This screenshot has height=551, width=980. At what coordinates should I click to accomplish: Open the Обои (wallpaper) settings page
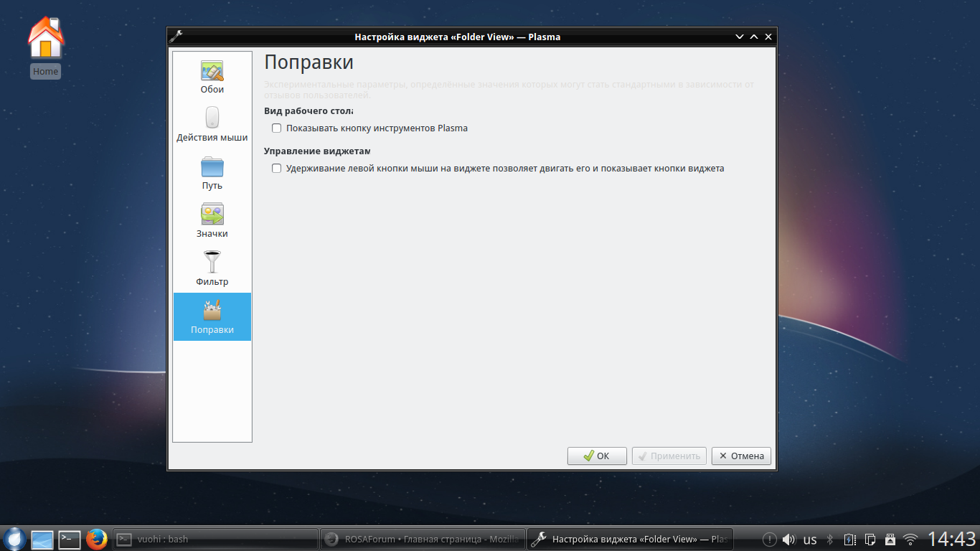[212, 77]
